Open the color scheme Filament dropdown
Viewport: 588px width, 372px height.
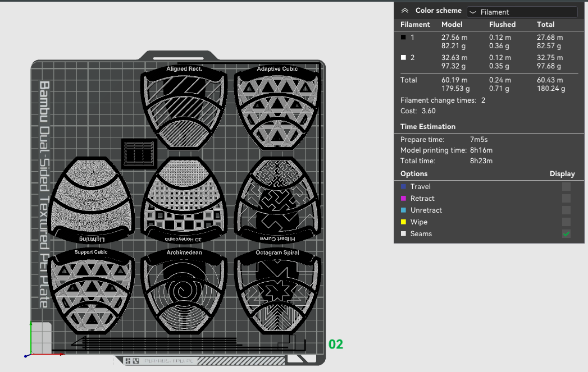tap(521, 11)
